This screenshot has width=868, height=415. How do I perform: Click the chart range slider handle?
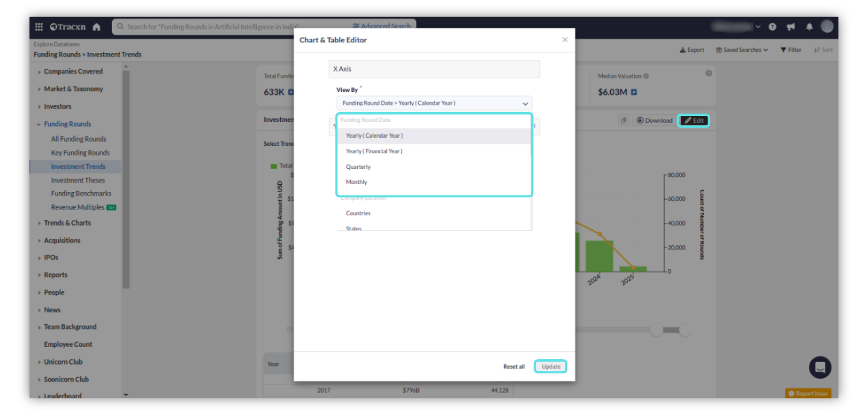656,330
